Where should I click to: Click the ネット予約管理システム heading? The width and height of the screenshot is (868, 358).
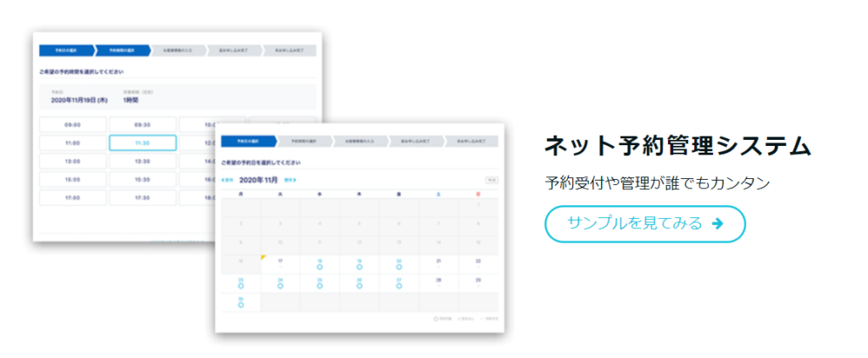tap(677, 146)
